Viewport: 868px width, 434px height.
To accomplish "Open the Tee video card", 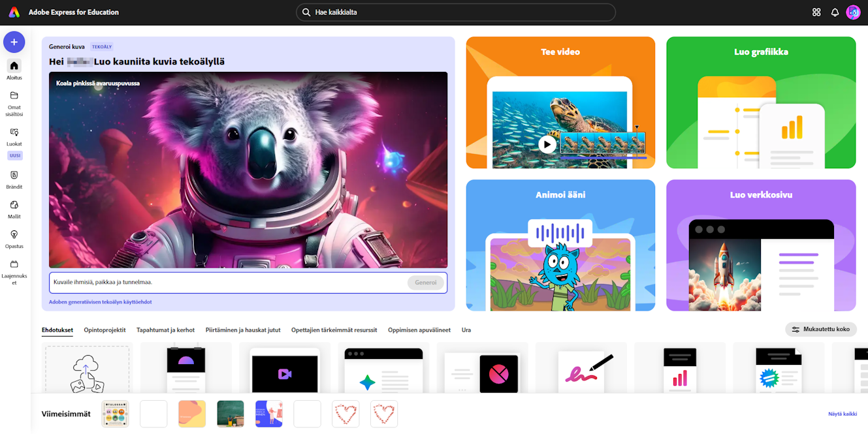I will pyautogui.click(x=560, y=102).
